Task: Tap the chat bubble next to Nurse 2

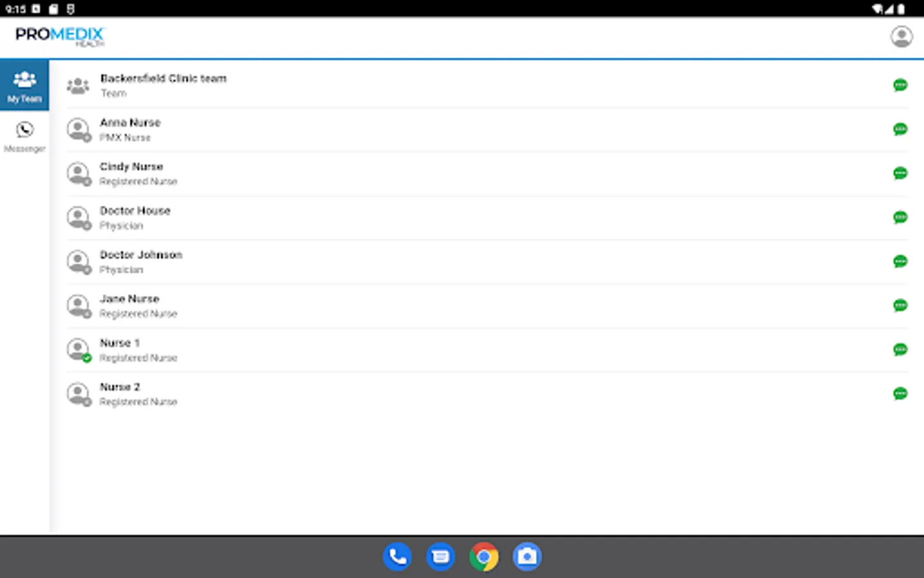Action: [900, 394]
